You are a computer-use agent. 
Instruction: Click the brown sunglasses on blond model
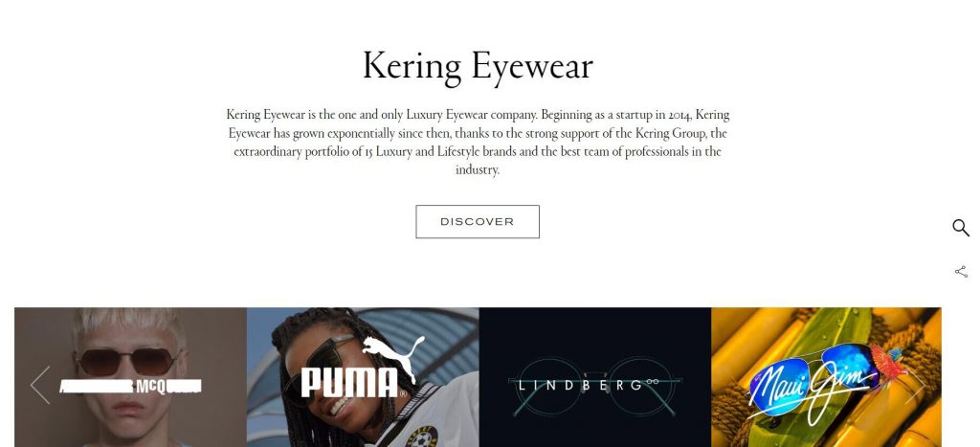(129, 362)
